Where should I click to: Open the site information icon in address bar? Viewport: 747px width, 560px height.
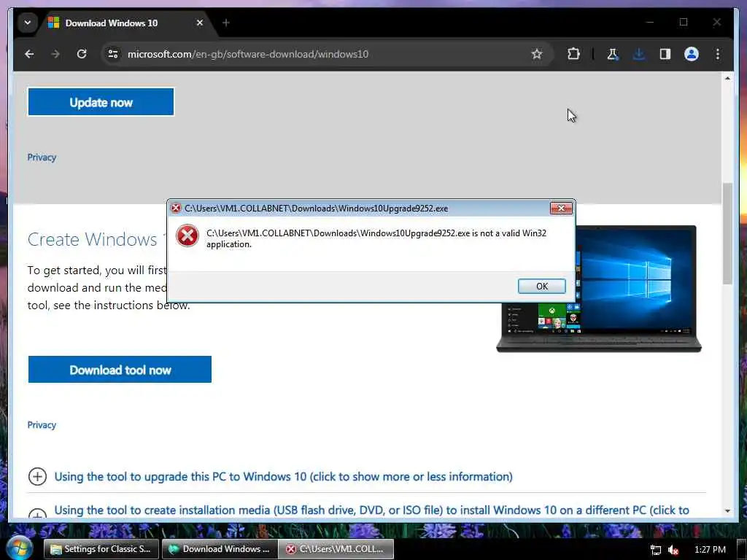tap(113, 54)
